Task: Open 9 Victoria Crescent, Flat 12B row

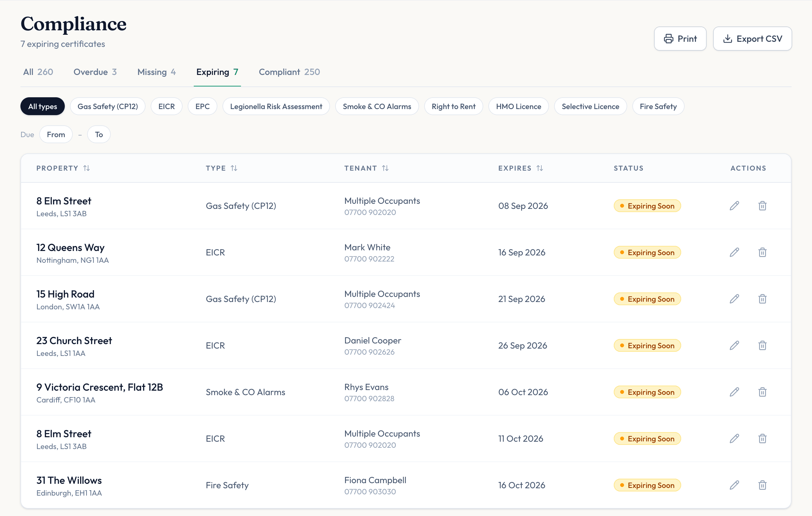Action: (406, 392)
